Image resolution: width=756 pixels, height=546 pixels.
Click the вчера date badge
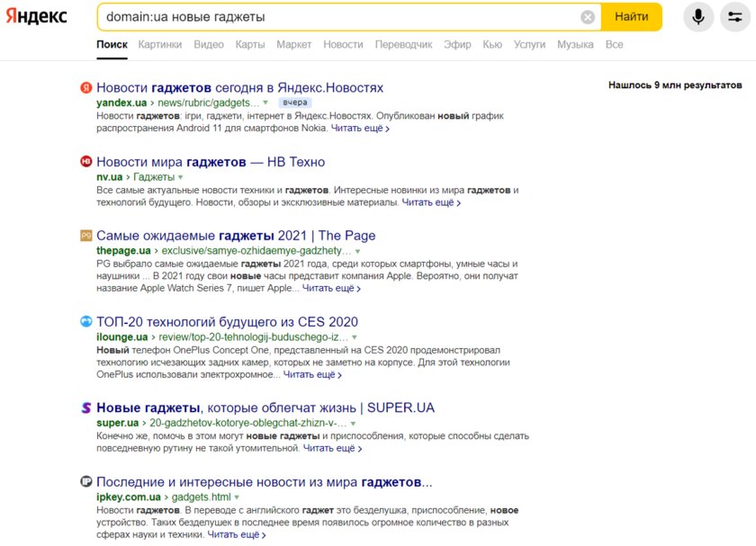295,103
